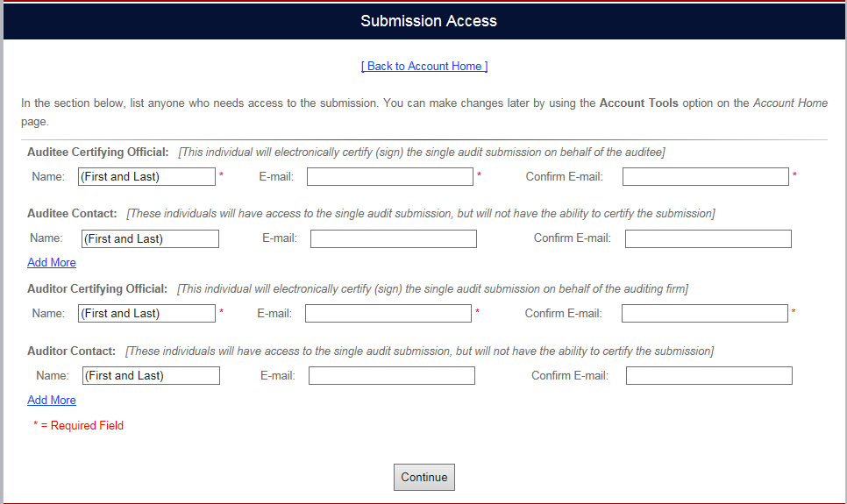Click the Auditor Contact Name field

click(x=151, y=376)
